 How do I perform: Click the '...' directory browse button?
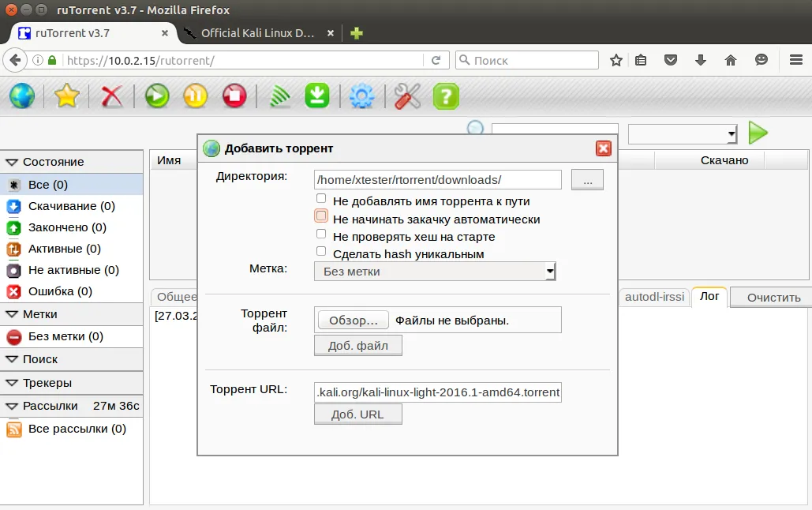pyautogui.click(x=587, y=180)
